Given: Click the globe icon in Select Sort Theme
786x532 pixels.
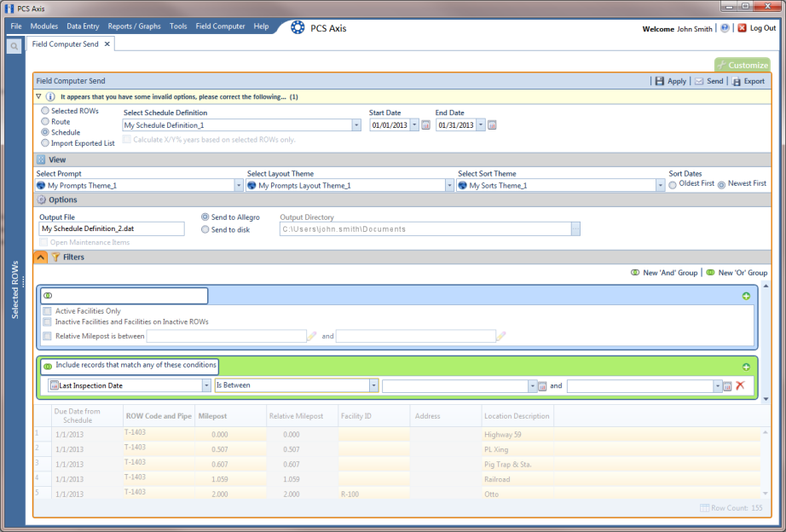Looking at the screenshot, I should pyautogui.click(x=462, y=186).
